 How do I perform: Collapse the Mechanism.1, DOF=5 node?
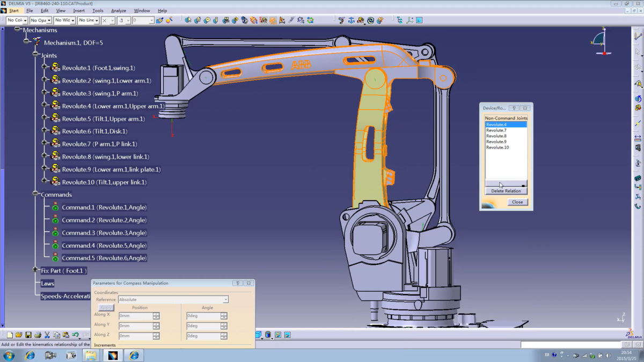[x=26, y=42]
